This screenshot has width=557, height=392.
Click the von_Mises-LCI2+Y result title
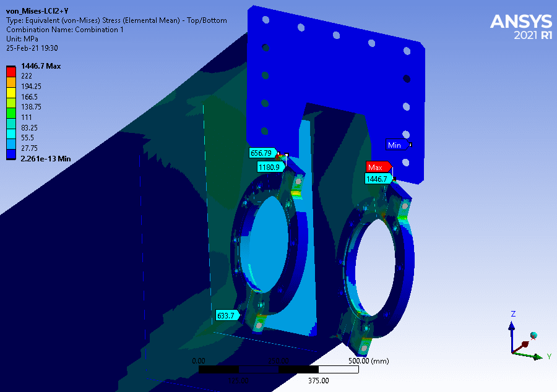pos(37,11)
